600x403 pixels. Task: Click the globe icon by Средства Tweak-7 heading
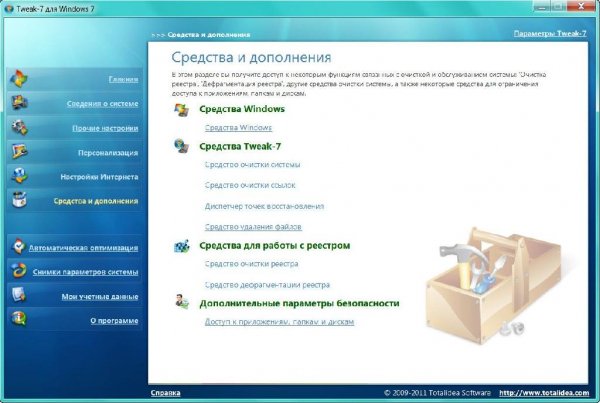pyautogui.click(x=181, y=146)
